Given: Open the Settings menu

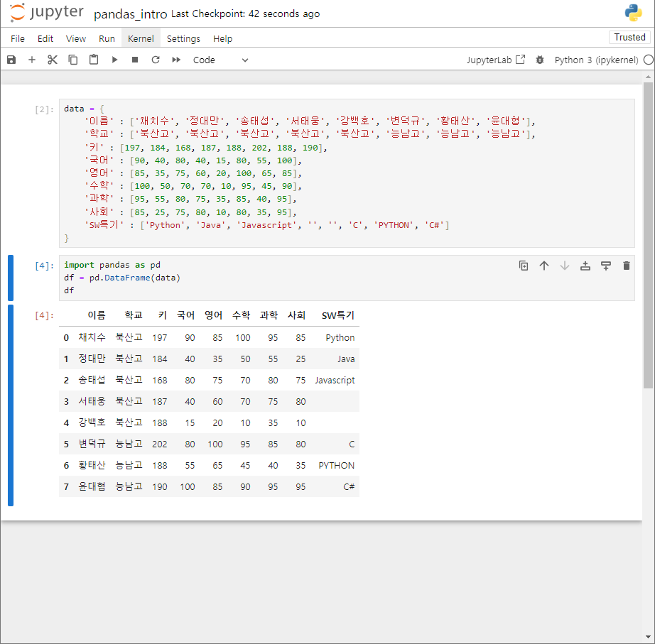Looking at the screenshot, I should (x=183, y=38).
